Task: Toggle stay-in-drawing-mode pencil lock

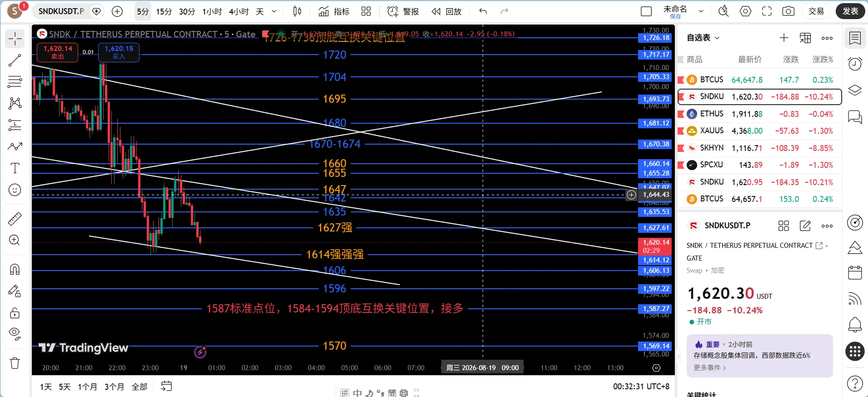Action: (15, 291)
